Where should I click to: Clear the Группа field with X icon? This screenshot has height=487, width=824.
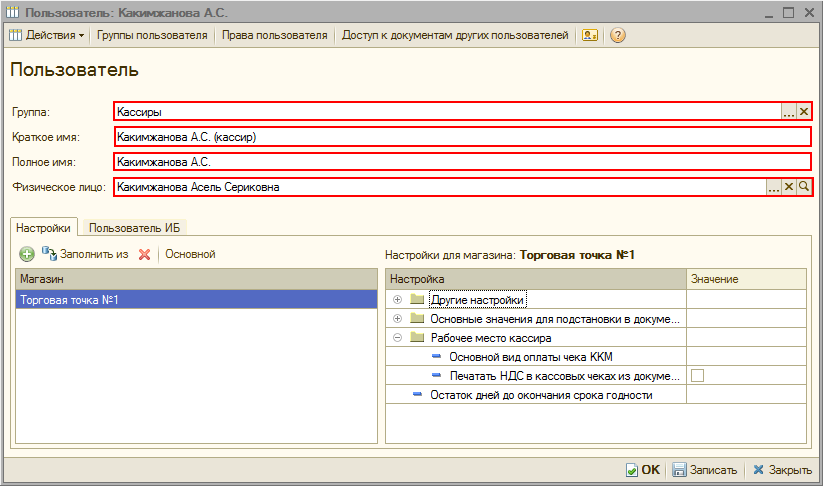click(x=803, y=112)
